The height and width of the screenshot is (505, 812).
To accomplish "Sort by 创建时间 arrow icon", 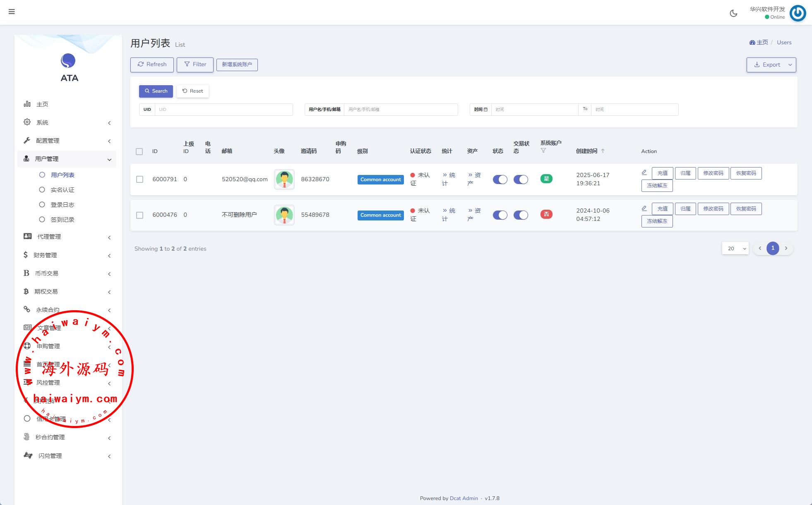I will 603,151.
